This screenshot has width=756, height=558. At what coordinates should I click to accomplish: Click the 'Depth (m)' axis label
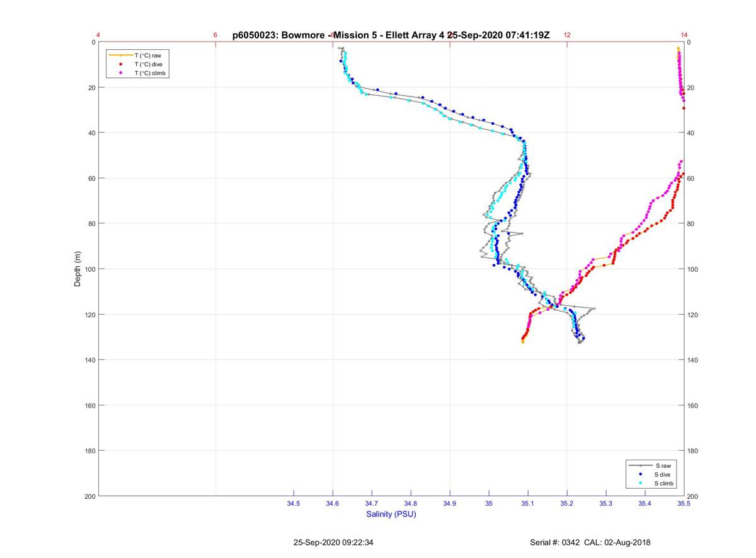point(77,269)
